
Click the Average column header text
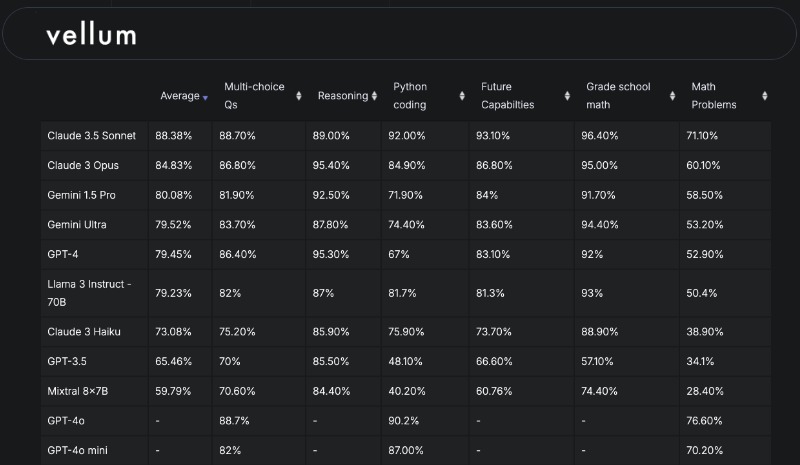pos(180,96)
